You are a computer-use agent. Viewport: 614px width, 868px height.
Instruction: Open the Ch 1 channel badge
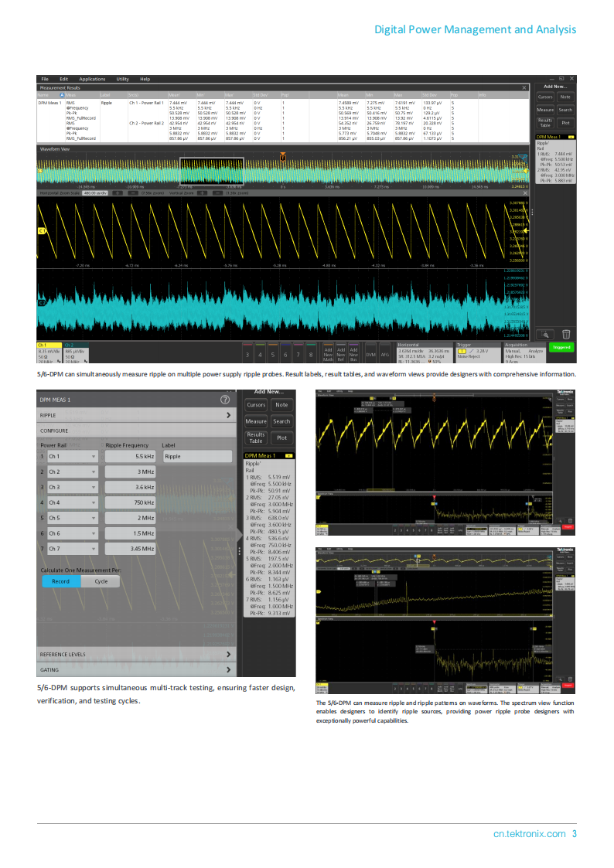(49, 352)
